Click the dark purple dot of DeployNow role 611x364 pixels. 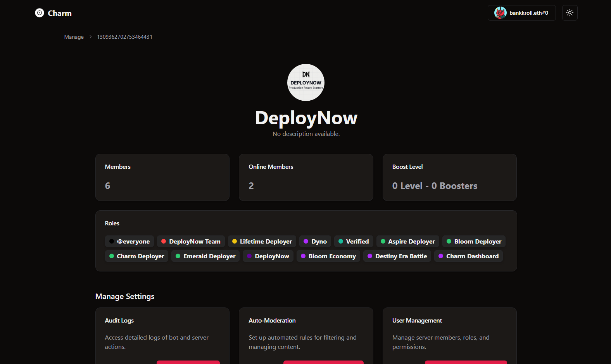point(249,256)
